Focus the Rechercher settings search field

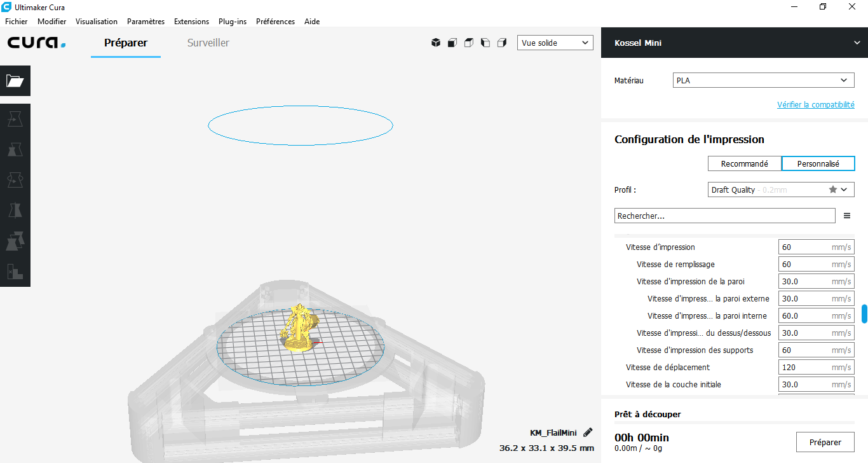coord(725,216)
